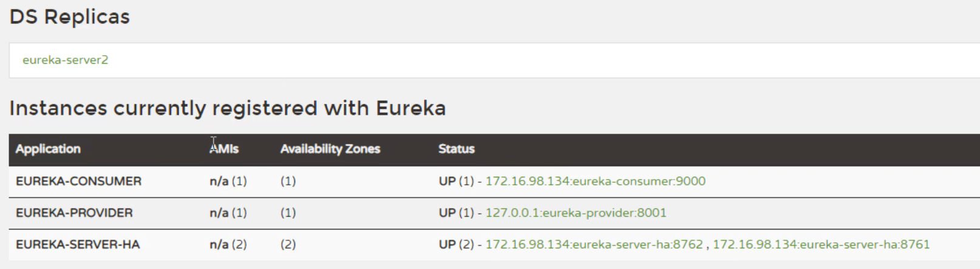980x269 pixels.
Task: Click the Application column header
Action: [48, 149]
